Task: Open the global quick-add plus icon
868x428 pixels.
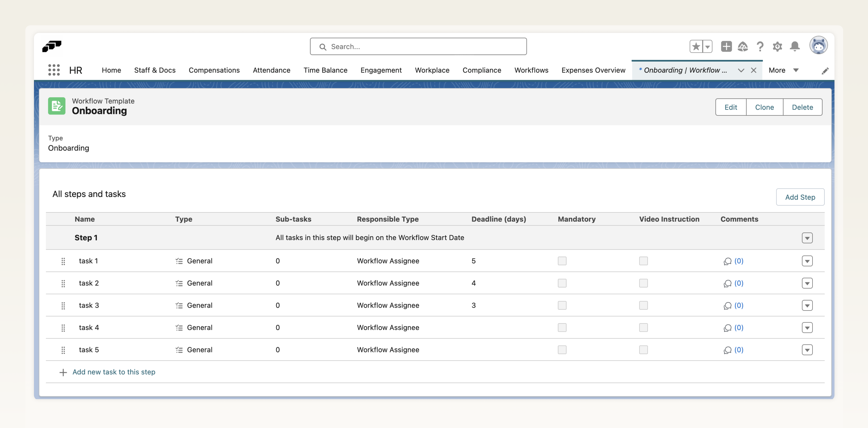Action: (726, 46)
